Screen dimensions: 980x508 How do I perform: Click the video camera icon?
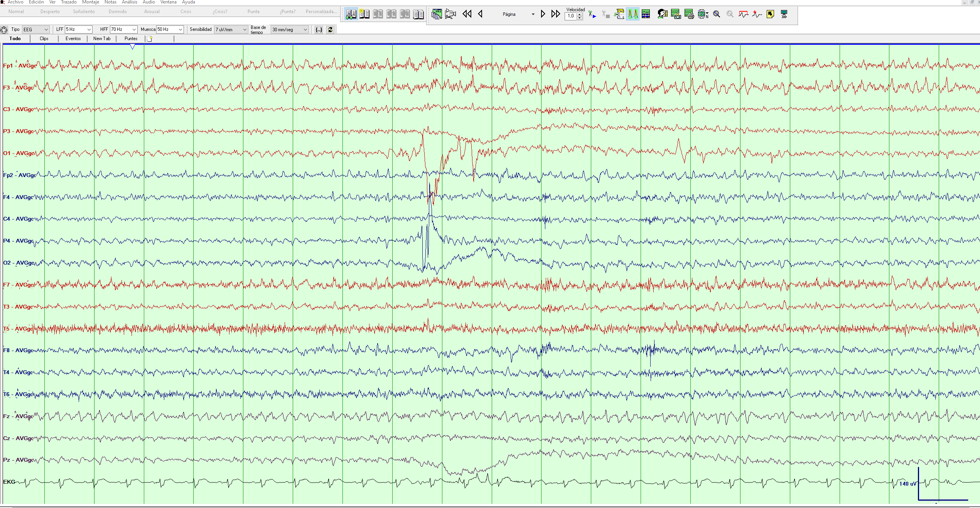tap(450, 14)
